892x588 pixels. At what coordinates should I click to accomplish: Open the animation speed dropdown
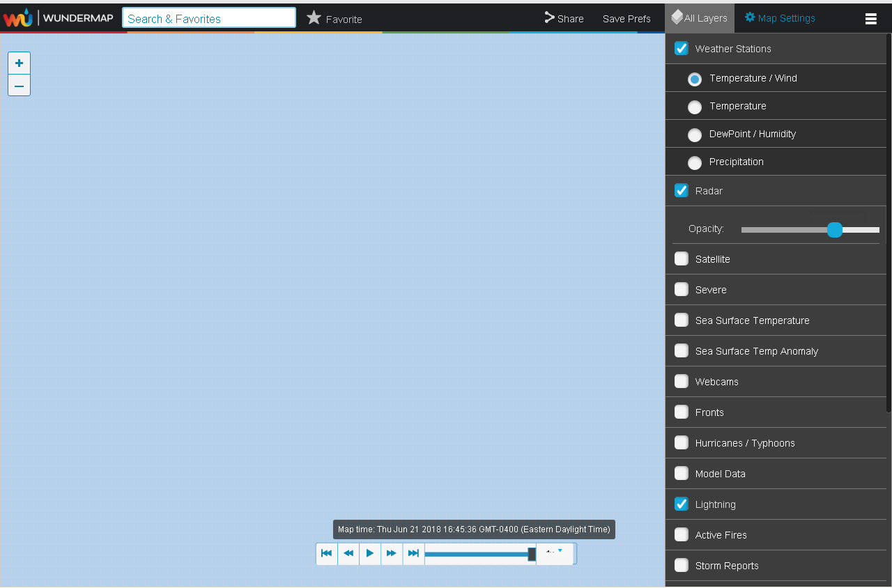555,552
